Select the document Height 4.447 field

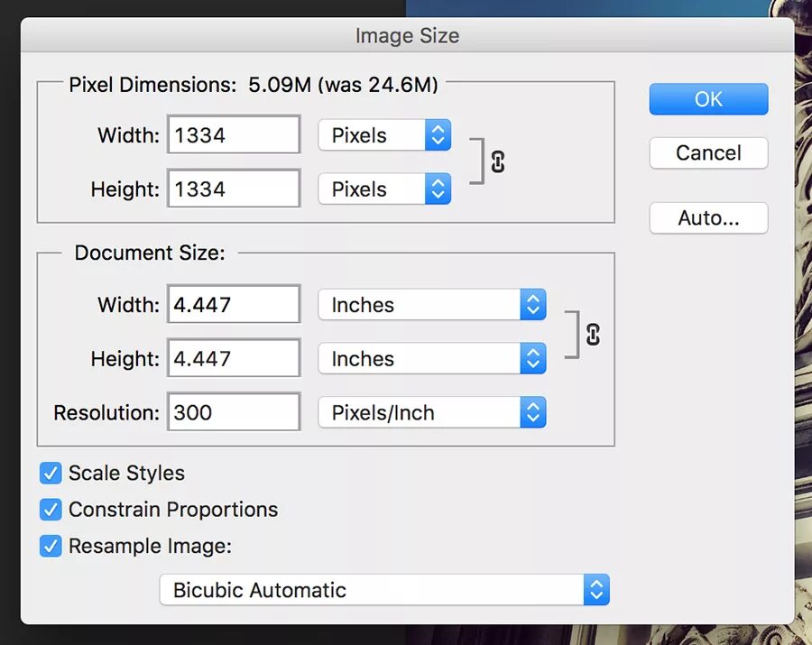tap(234, 359)
